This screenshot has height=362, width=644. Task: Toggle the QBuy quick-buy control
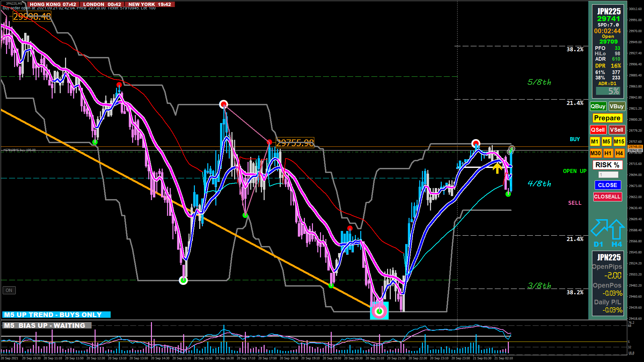point(598,106)
